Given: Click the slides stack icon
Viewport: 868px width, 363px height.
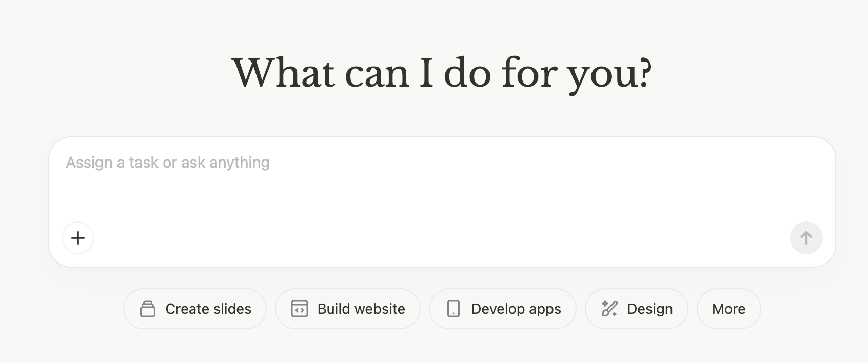Looking at the screenshot, I should (148, 309).
